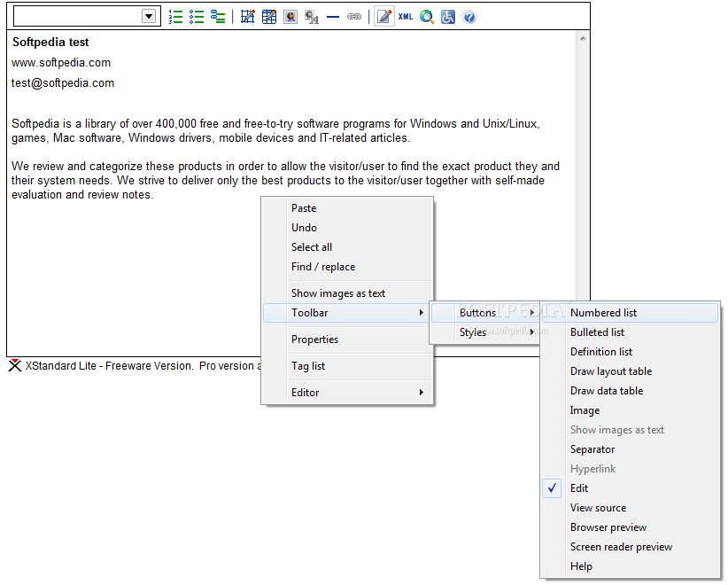Choose Show images as text in context menu
The height and width of the screenshot is (585, 728).
pos(347,293)
